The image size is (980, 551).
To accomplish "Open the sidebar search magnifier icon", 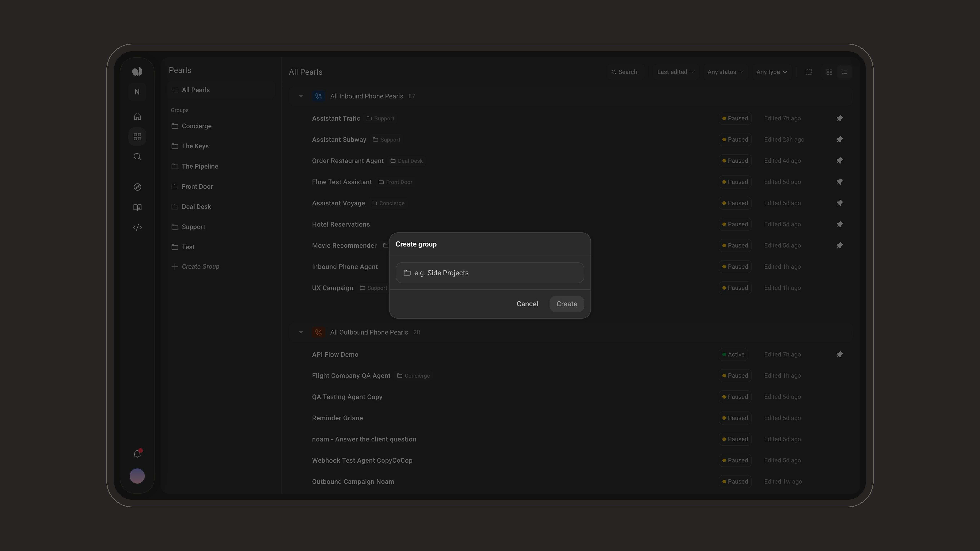I will (x=137, y=157).
